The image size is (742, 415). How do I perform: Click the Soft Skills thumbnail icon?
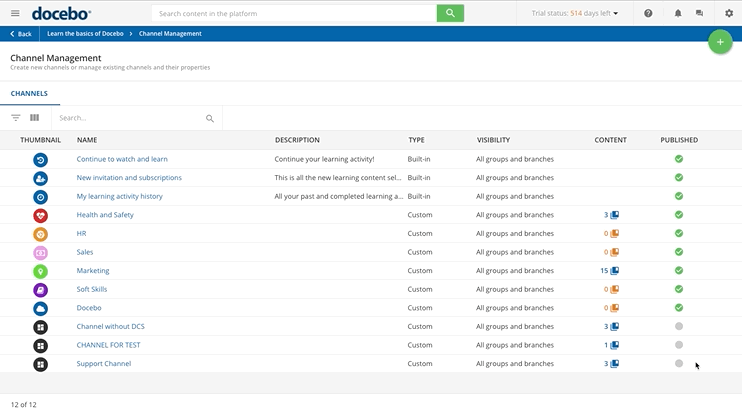click(40, 290)
